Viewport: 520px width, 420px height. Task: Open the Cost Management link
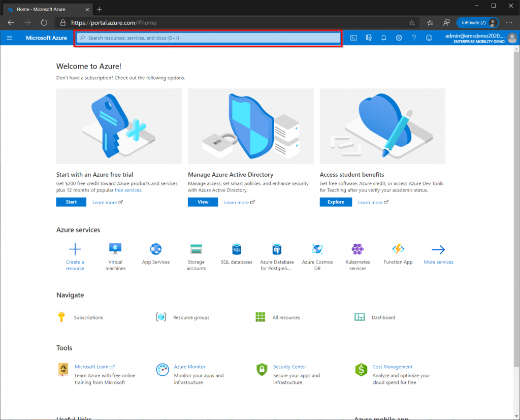click(x=393, y=367)
